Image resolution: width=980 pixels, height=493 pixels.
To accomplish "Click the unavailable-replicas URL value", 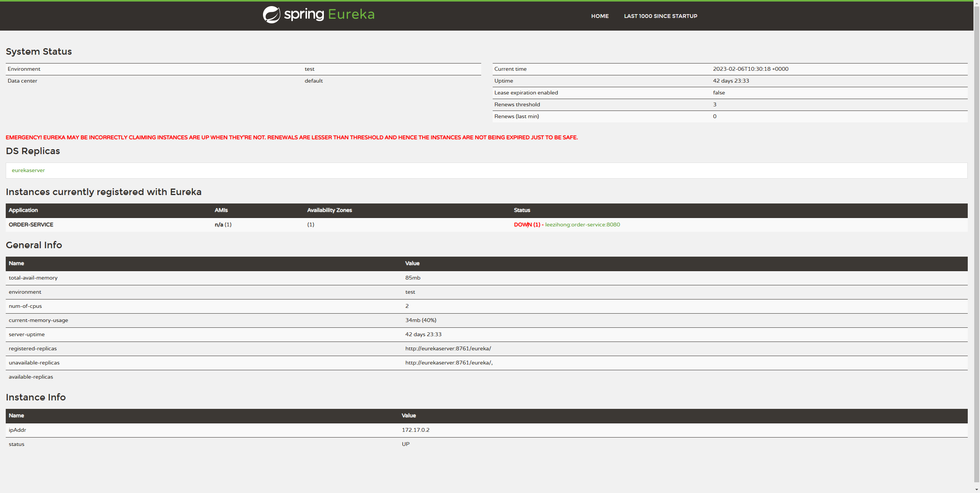I will point(449,363).
